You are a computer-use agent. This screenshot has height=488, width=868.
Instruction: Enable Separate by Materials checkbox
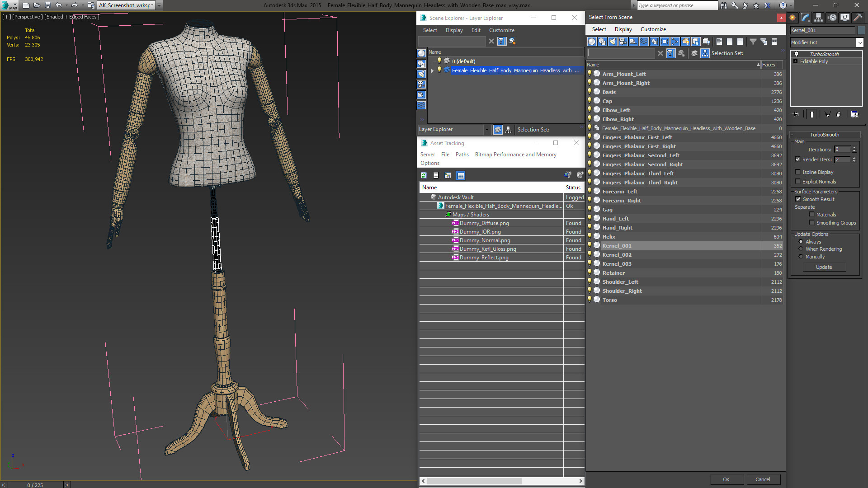[811, 215]
